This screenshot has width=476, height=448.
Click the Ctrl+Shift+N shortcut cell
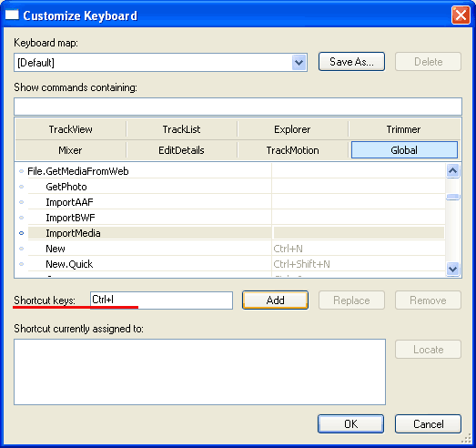pos(359,264)
